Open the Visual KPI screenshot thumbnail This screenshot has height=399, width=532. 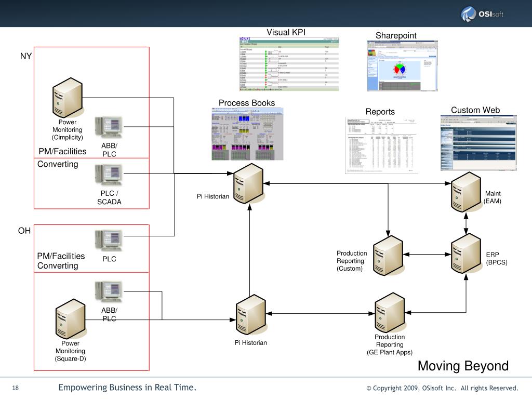289,64
